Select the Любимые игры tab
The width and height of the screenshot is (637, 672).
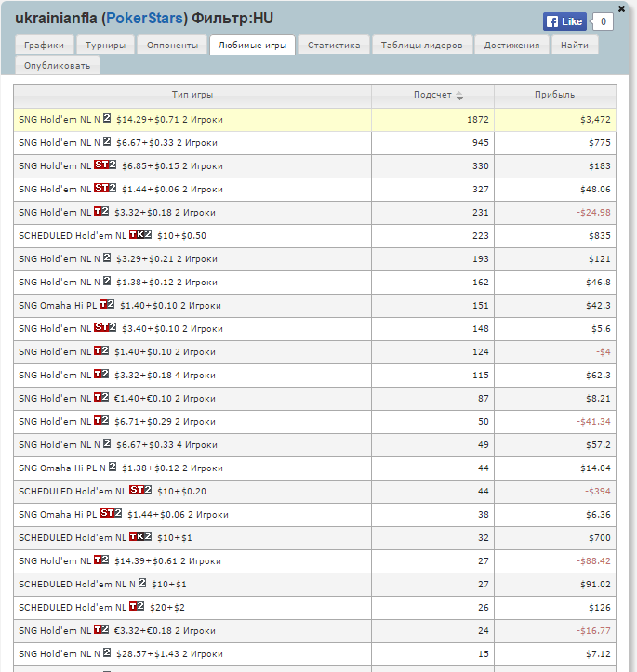pyautogui.click(x=252, y=45)
